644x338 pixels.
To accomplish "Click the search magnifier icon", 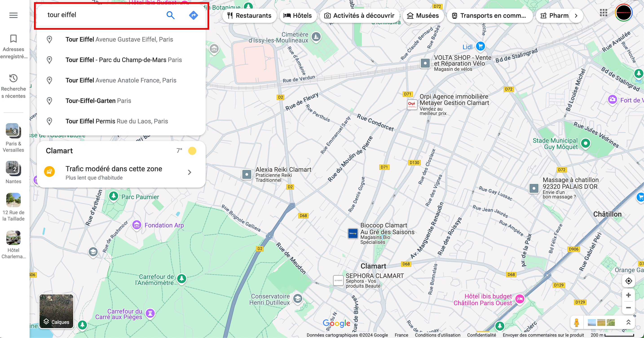I will [x=171, y=15].
